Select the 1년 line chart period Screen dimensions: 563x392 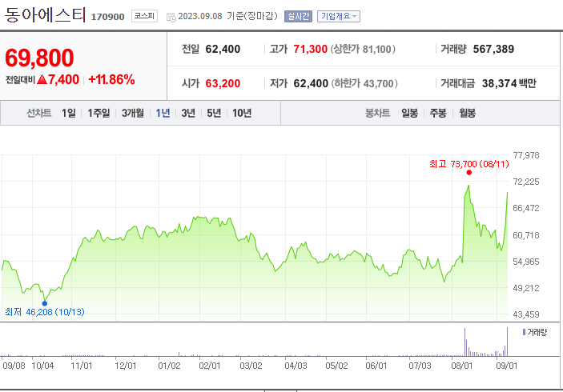click(163, 113)
